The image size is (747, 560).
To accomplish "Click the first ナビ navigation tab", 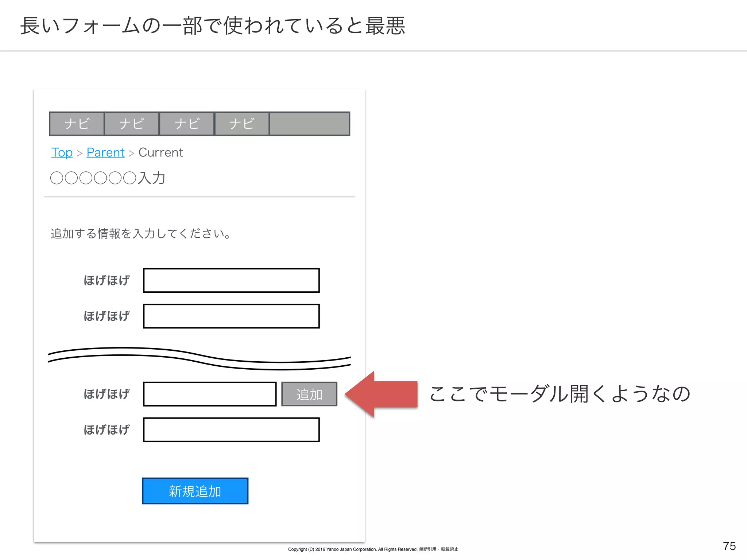I will coord(77,124).
